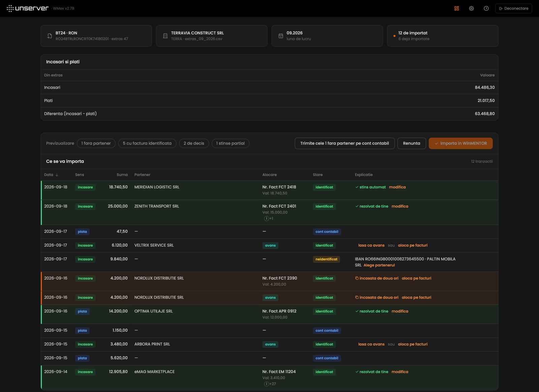Click the Suma column header
This screenshot has width=539, height=392.
click(x=122, y=175)
